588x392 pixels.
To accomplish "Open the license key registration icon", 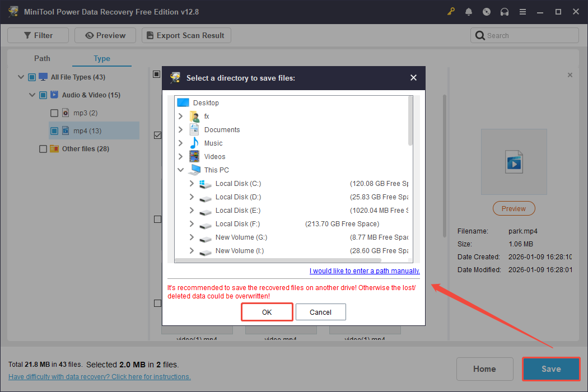I will click(x=451, y=11).
